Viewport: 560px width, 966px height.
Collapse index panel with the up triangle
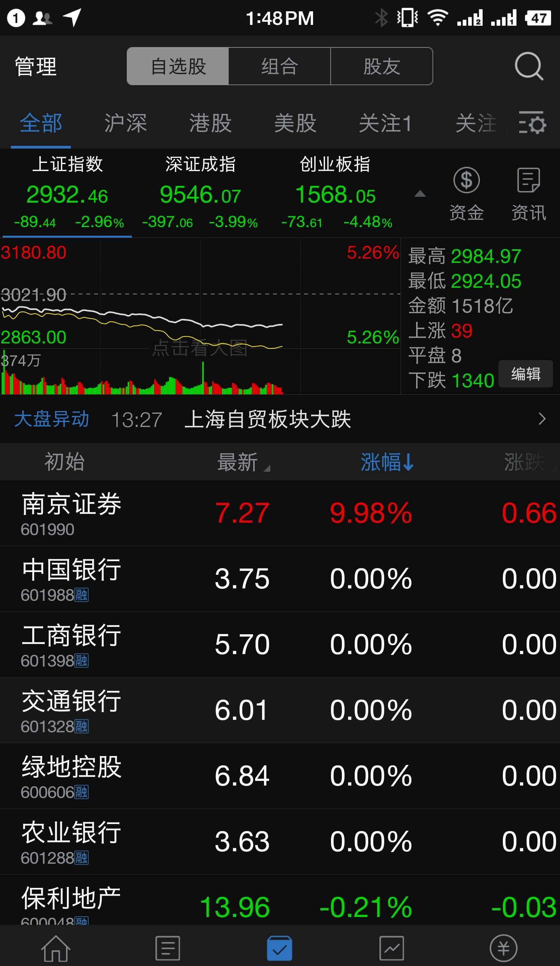coord(420,194)
